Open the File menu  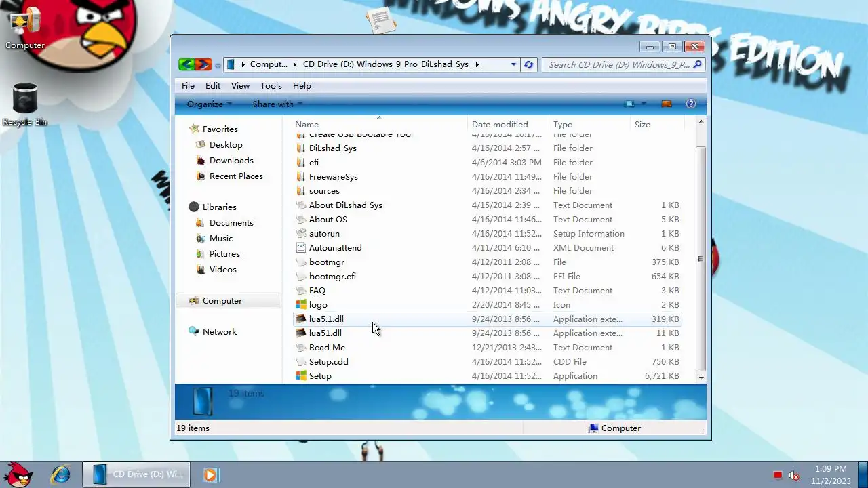click(x=188, y=86)
